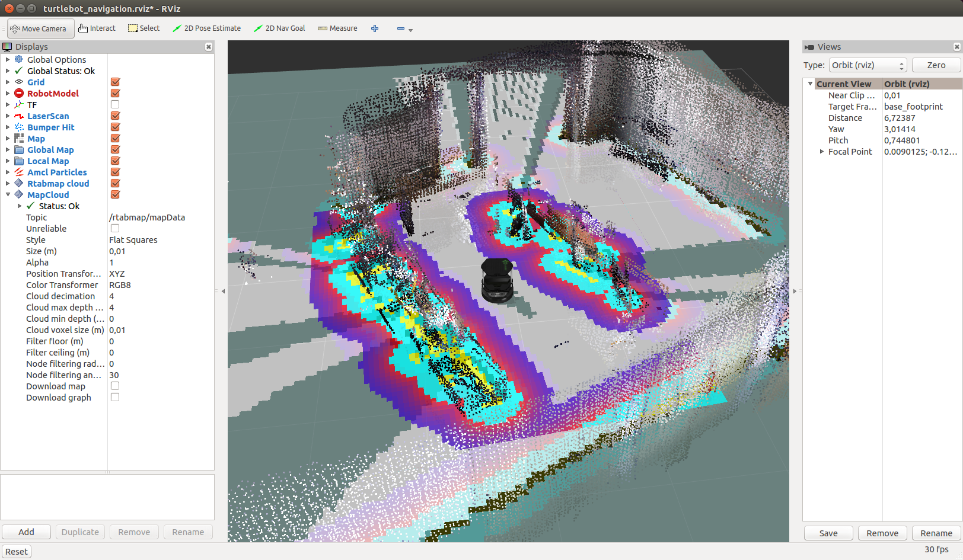Click the Add display button
The image size is (963, 560).
click(x=26, y=532)
